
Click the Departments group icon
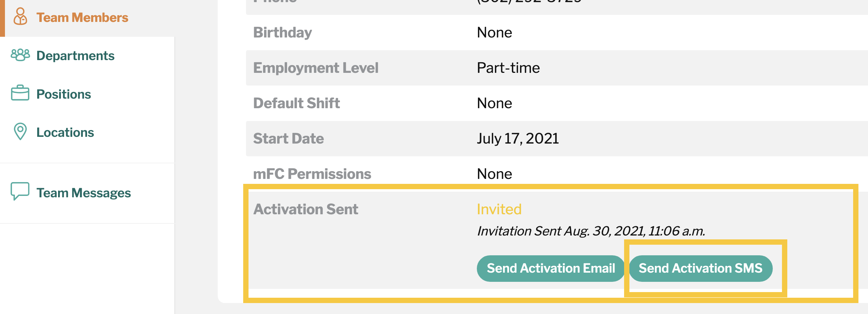20,55
